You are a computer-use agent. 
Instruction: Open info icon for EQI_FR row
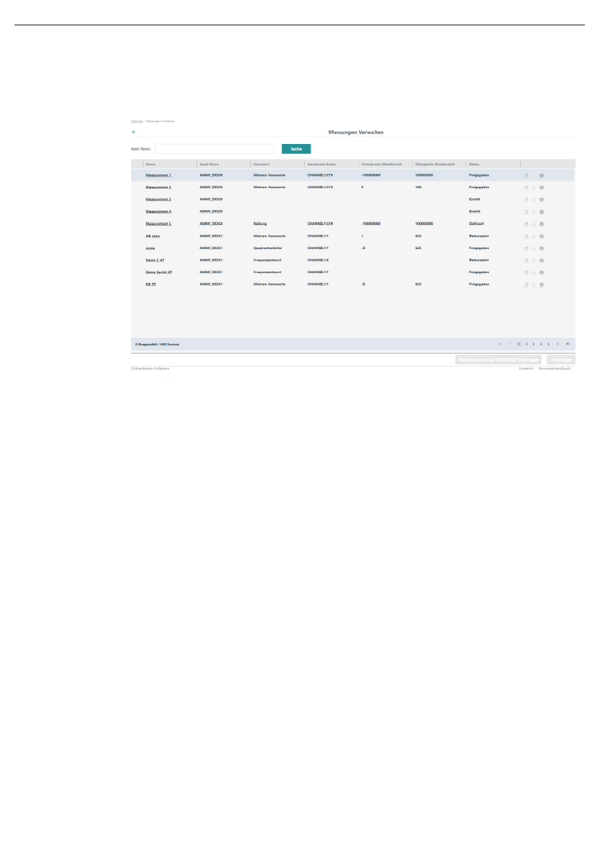tap(541, 285)
